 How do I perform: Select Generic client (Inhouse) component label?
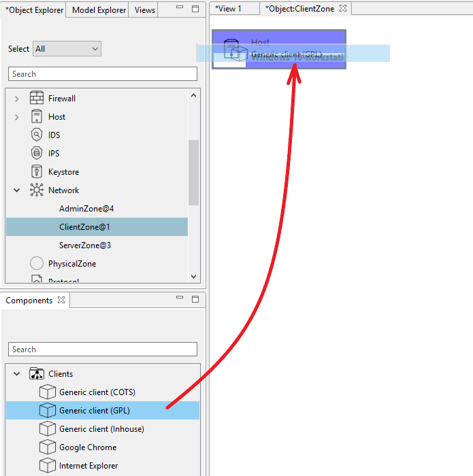101,428
